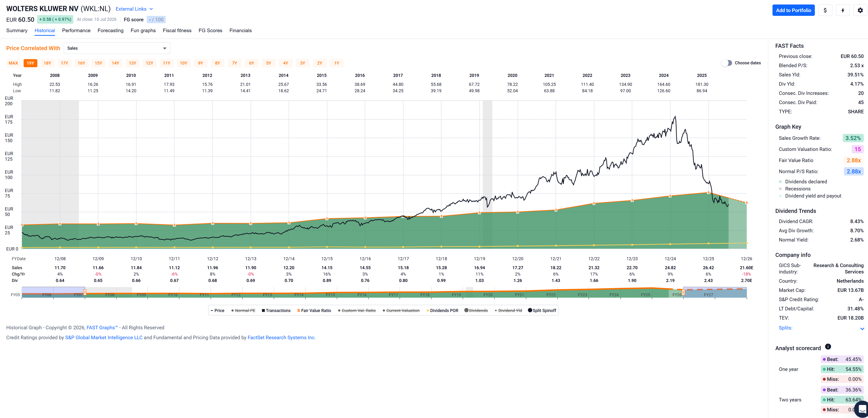Image resolution: width=868 pixels, height=418 pixels.
Task: Toggle the Price legend item
Action: (x=217, y=310)
